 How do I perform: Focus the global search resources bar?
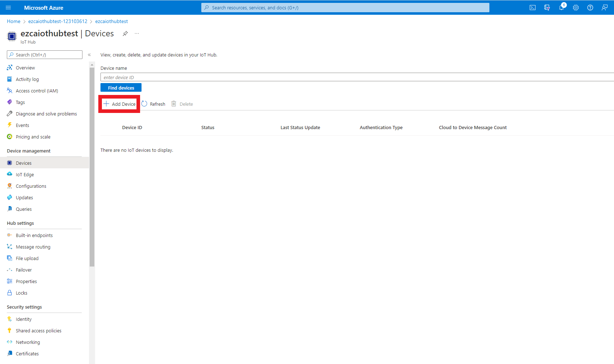(x=345, y=8)
